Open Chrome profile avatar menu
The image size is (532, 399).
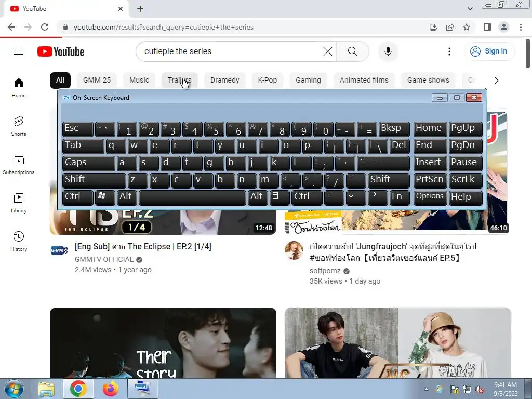(x=504, y=27)
